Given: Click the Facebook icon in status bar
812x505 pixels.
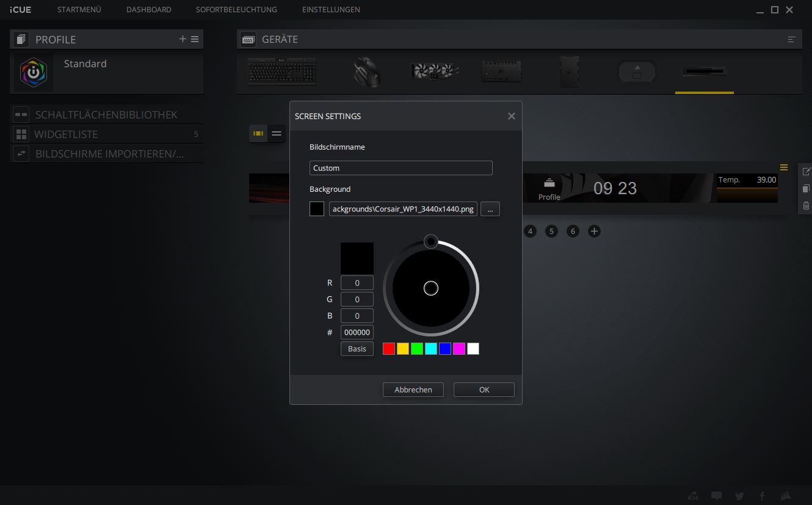Looking at the screenshot, I should [x=762, y=496].
